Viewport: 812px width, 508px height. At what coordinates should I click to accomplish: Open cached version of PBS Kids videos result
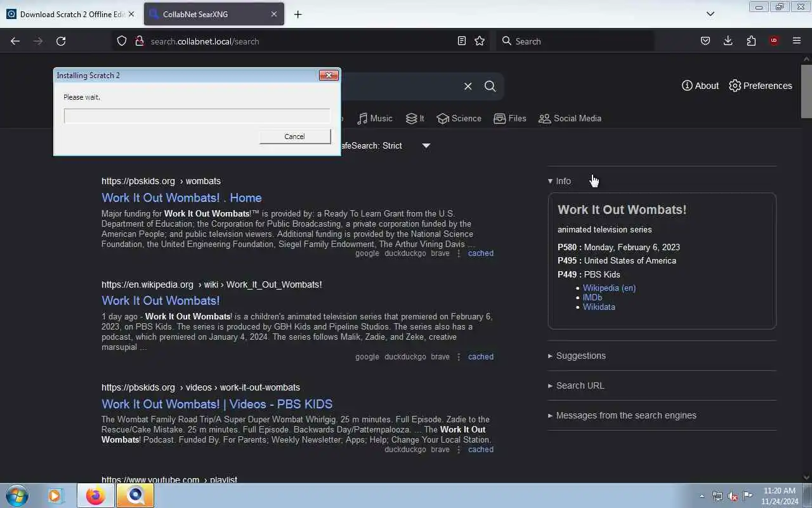pyautogui.click(x=480, y=450)
